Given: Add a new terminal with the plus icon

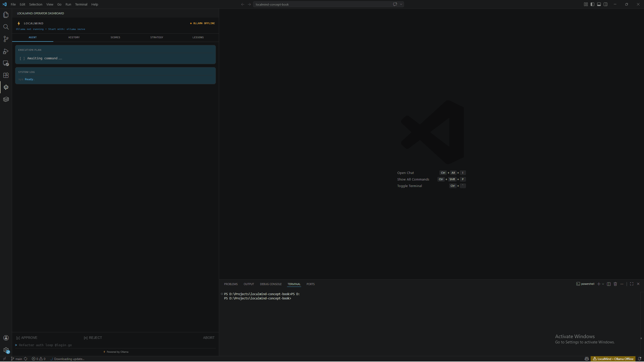Looking at the screenshot, I should pyautogui.click(x=599, y=284).
